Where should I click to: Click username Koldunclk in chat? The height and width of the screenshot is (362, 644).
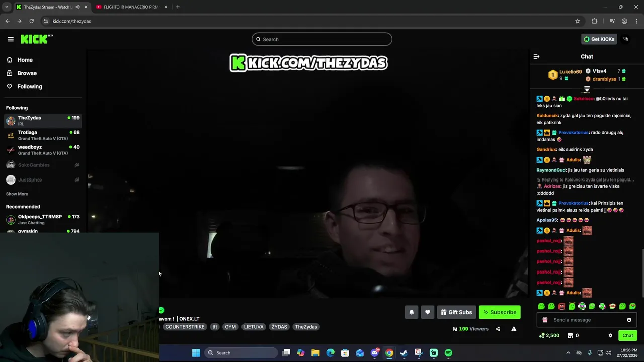[547, 116]
